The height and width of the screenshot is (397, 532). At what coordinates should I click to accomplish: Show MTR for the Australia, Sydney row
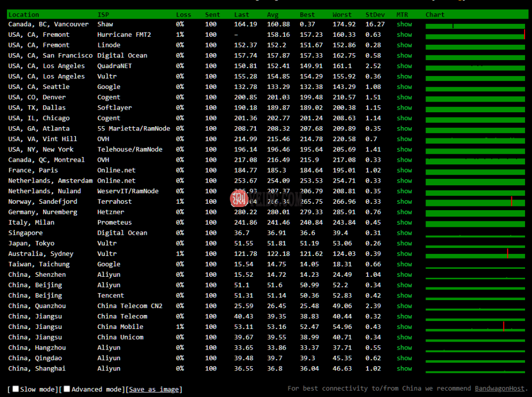coord(404,254)
